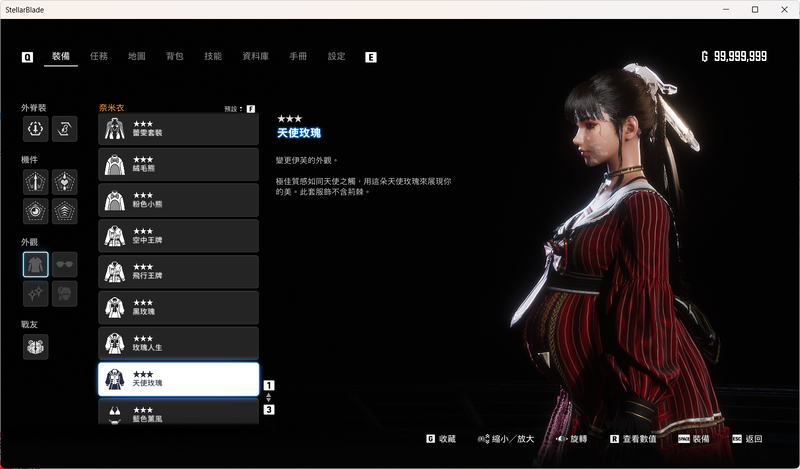This screenshot has width=800, height=469.
Task: Switch to the 背包 tab
Action: click(174, 56)
